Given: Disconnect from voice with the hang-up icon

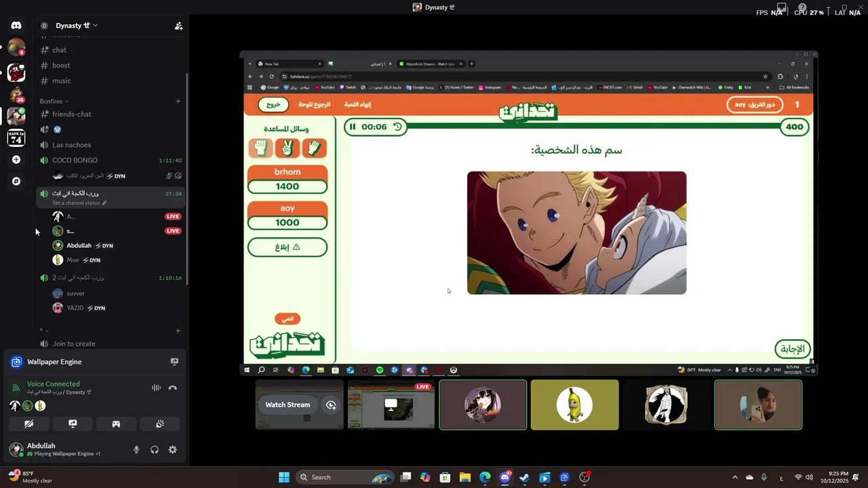Looking at the screenshot, I should (172, 388).
